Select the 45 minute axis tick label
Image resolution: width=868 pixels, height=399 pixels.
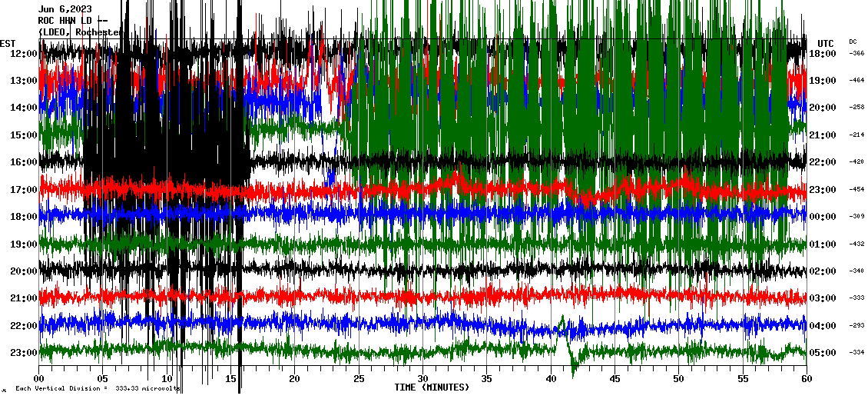[x=615, y=379]
